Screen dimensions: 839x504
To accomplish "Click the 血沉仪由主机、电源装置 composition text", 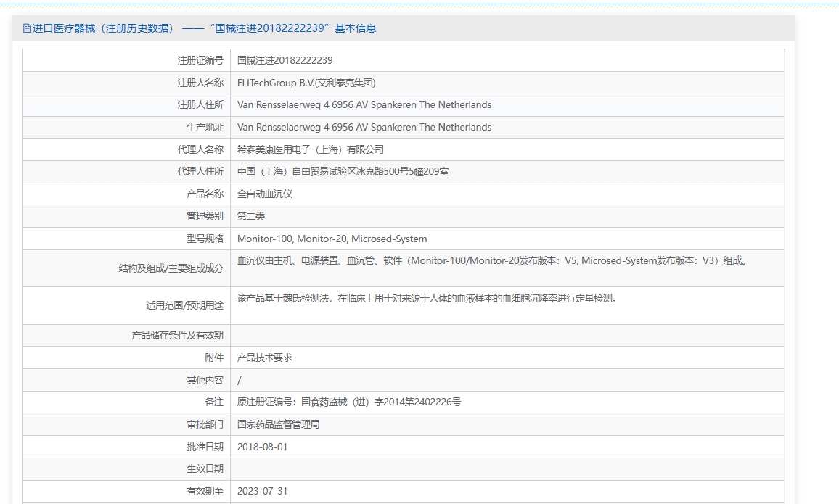I will pos(492,261).
